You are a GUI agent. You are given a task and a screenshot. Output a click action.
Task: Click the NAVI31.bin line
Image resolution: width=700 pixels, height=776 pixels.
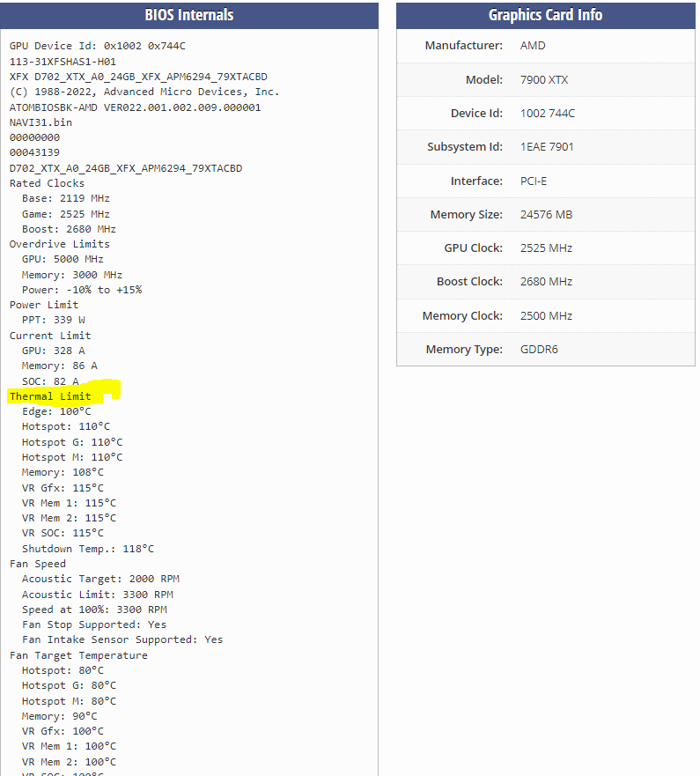[41, 122]
